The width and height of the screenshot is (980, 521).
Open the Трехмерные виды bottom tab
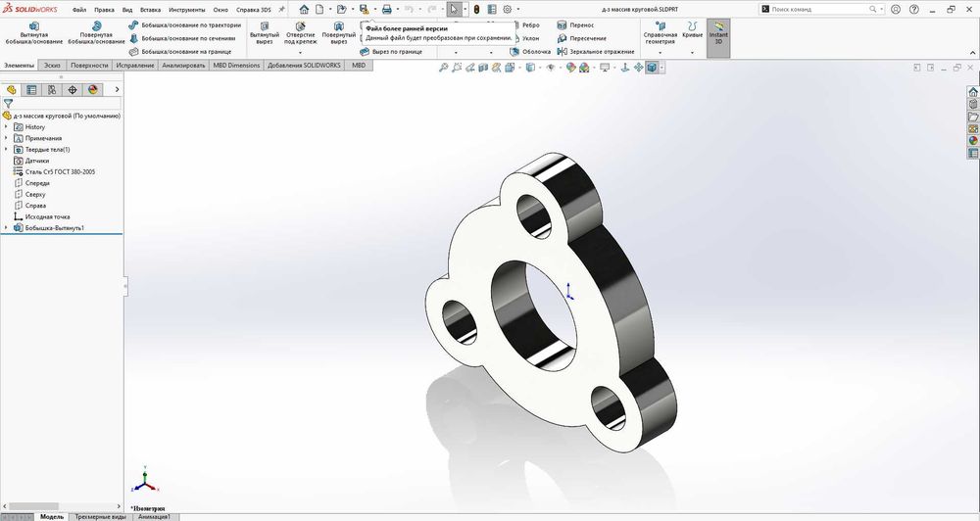click(100, 517)
